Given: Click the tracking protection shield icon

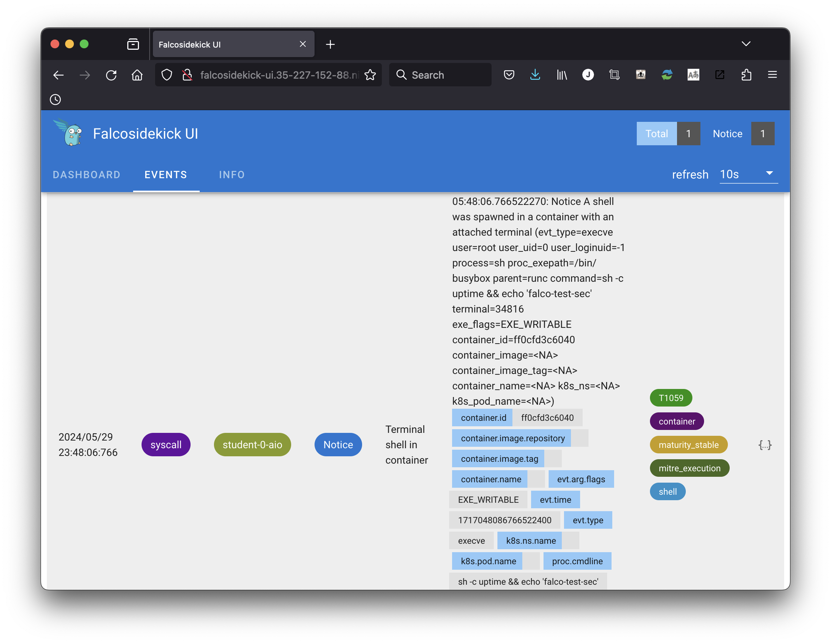Looking at the screenshot, I should (x=167, y=75).
